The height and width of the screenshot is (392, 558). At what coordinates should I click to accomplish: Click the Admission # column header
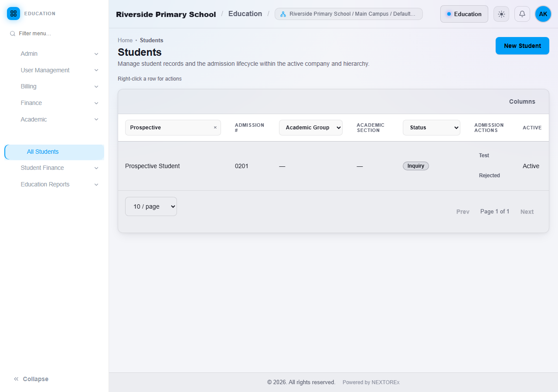click(x=250, y=128)
